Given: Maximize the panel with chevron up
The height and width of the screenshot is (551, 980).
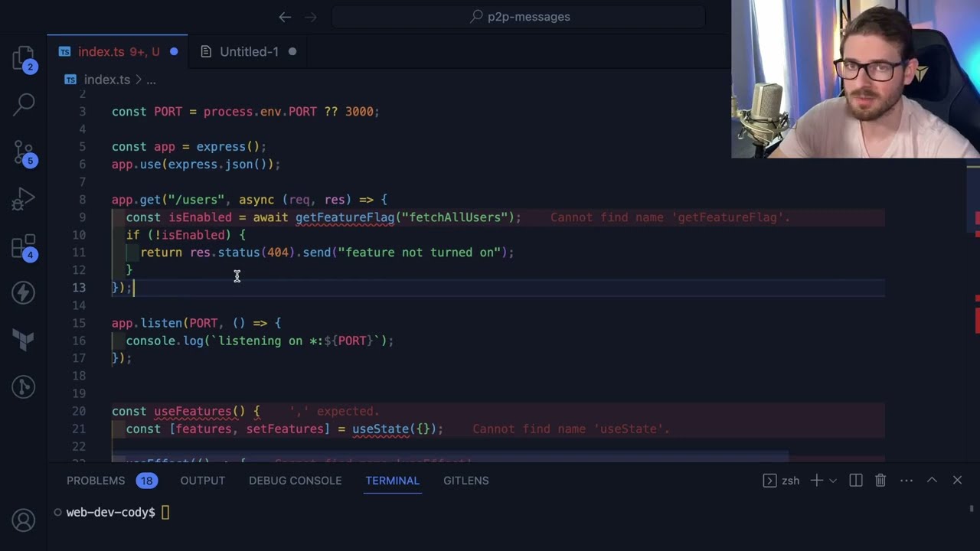Looking at the screenshot, I should coord(932,481).
